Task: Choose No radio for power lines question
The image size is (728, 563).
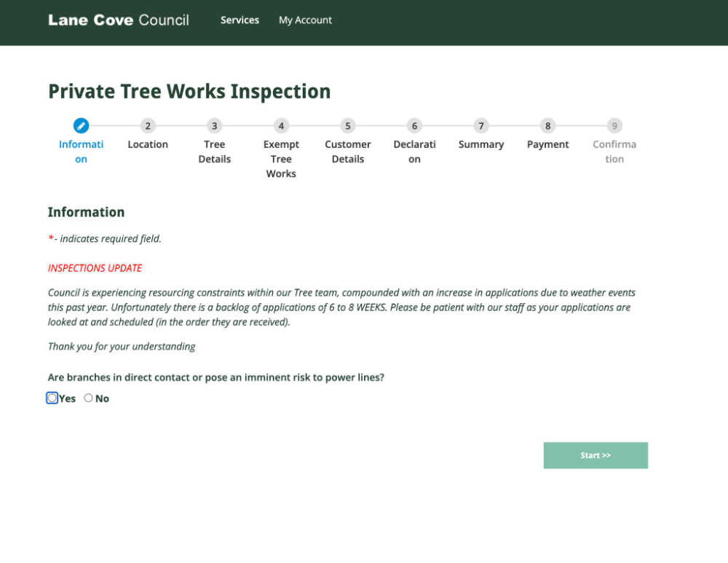Action: (x=89, y=398)
